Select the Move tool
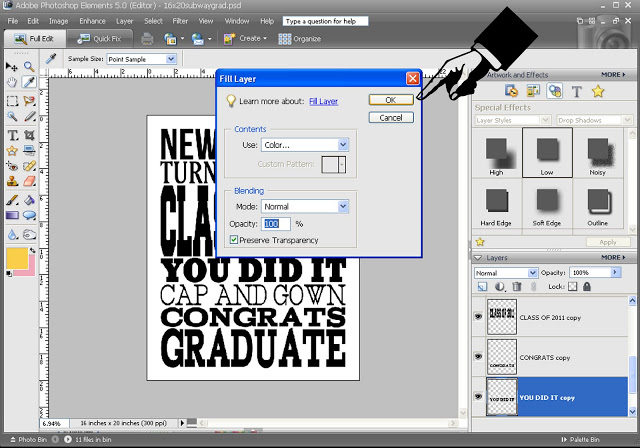 pyautogui.click(x=12, y=67)
